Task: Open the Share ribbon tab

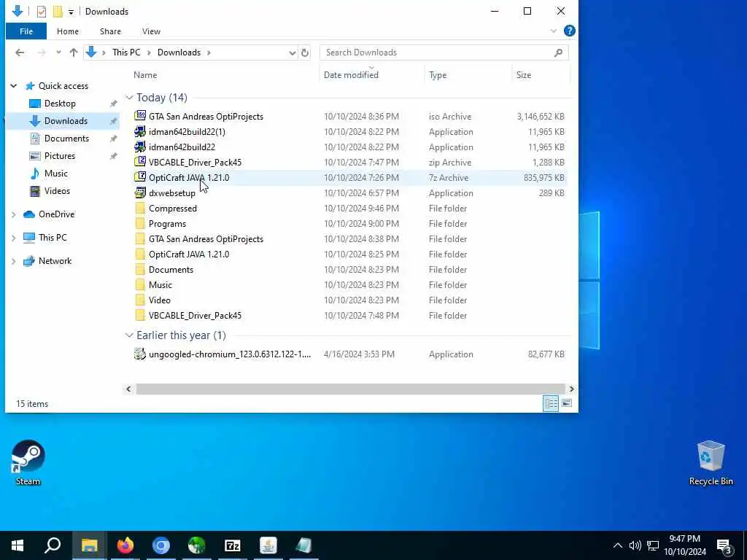Action: coord(110,31)
